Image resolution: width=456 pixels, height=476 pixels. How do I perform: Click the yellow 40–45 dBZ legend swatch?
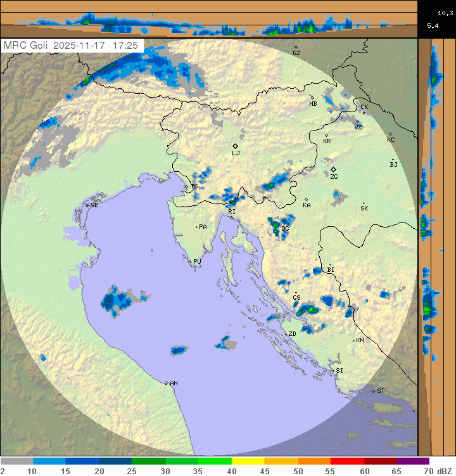pyautogui.click(x=248, y=461)
